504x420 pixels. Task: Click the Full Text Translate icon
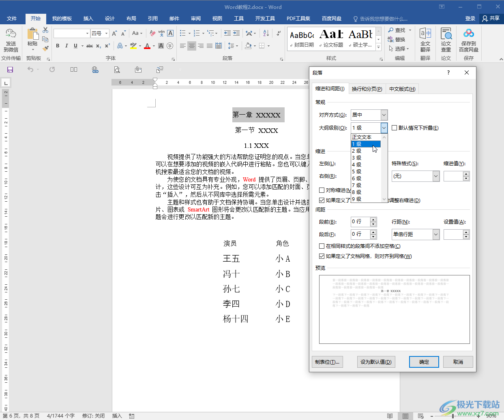(x=425, y=41)
